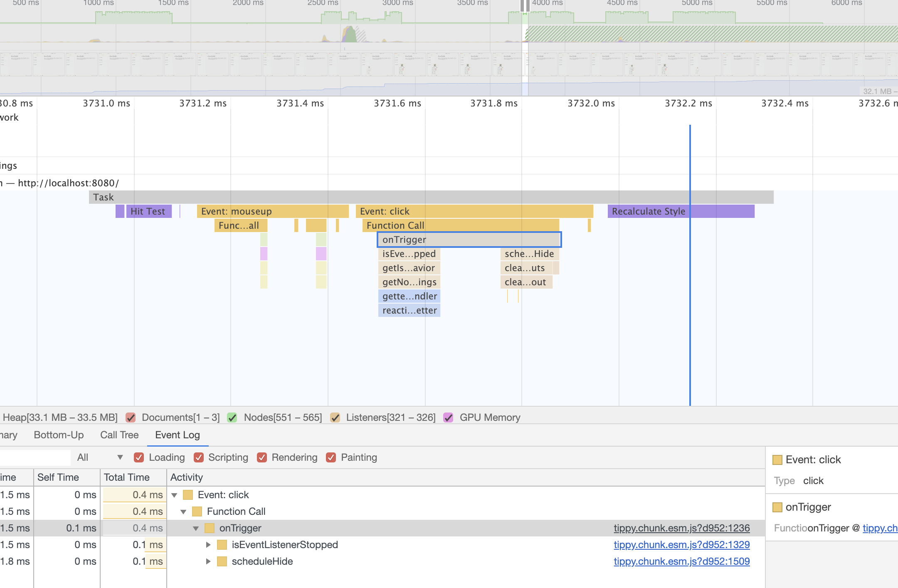The width and height of the screenshot is (898, 588).
Task: Expand the isEventListenerStopped tree entry
Action: click(x=208, y=545)
